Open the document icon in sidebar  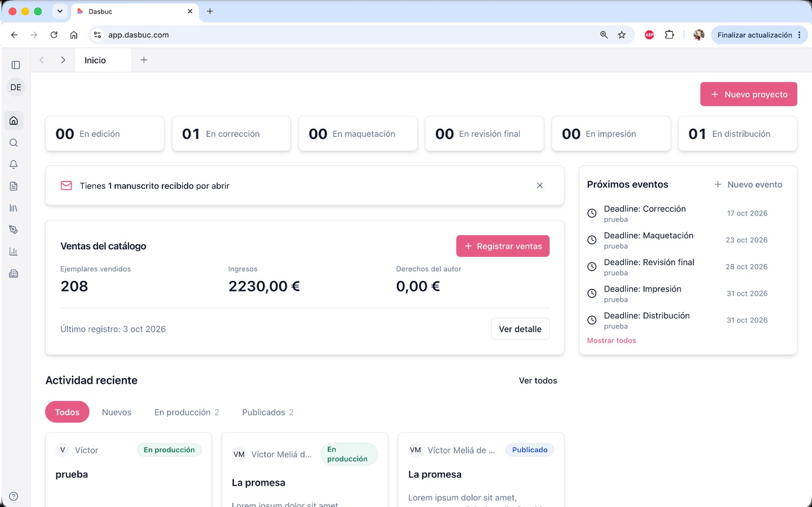point(14,186)
